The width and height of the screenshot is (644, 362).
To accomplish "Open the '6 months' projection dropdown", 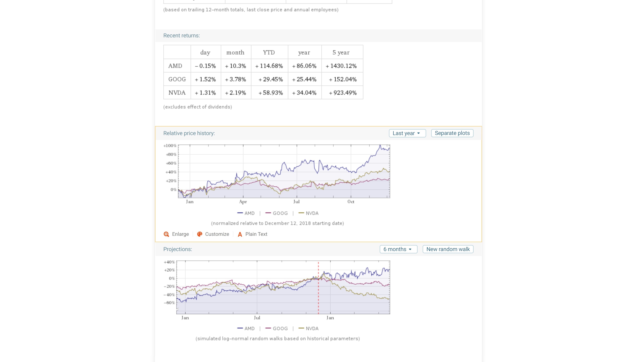I will (398, 249).
